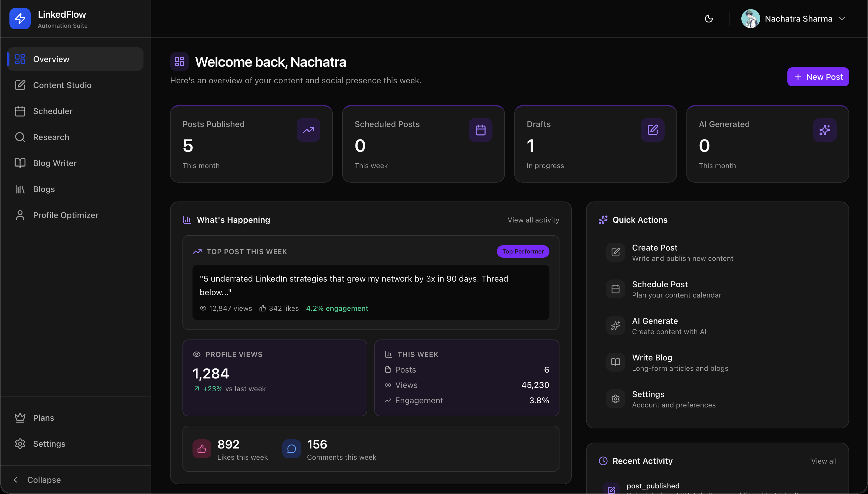868x494 pixels.
Task: Click the Posts Published trend icon
Action: 309,130
